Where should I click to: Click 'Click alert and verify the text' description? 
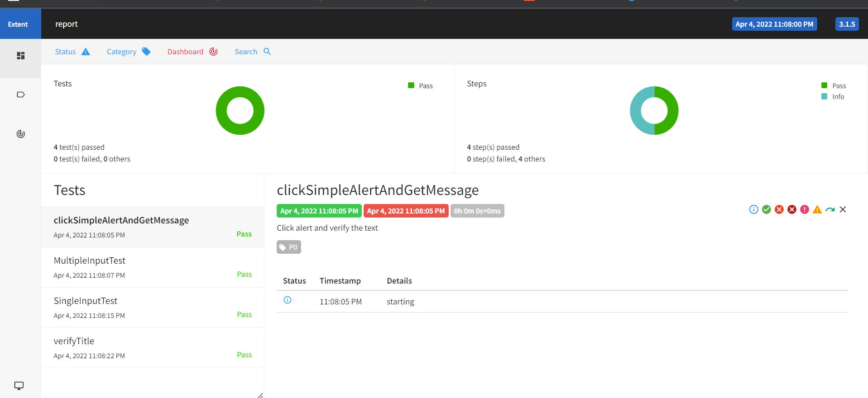(x=327, y=228)
